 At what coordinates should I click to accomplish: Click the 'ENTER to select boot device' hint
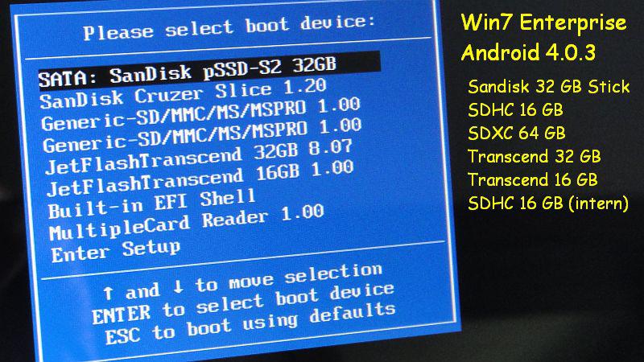(243, 303)
